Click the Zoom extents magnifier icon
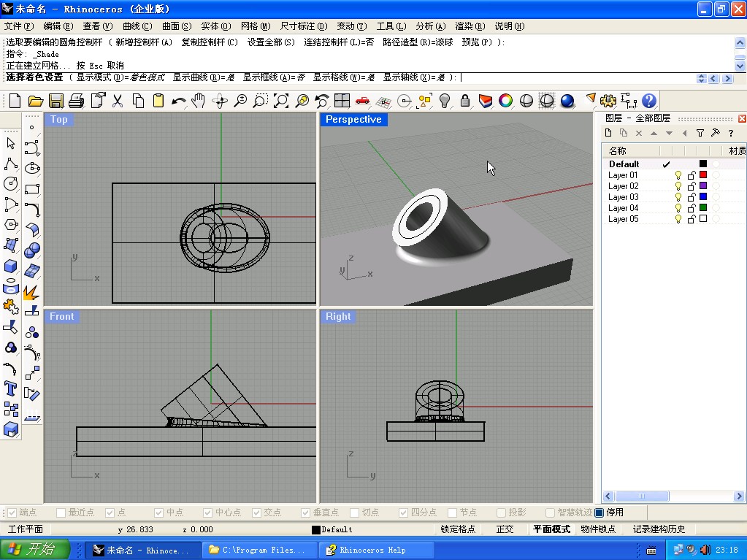This screenshot has height=560, width=747. [x=280, y=101]
